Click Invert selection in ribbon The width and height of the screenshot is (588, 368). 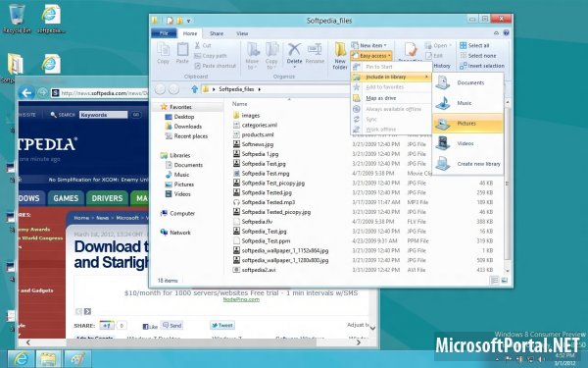(482, 66)
